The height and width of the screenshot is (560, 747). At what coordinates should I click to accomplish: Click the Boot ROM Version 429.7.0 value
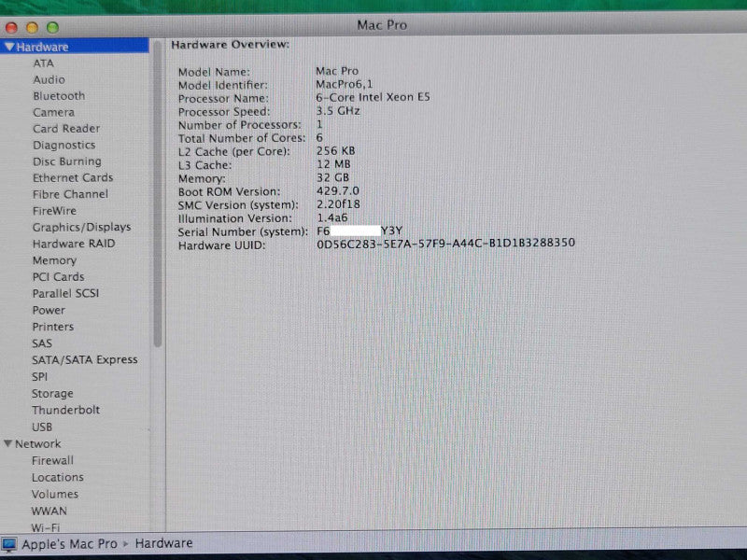338,191
